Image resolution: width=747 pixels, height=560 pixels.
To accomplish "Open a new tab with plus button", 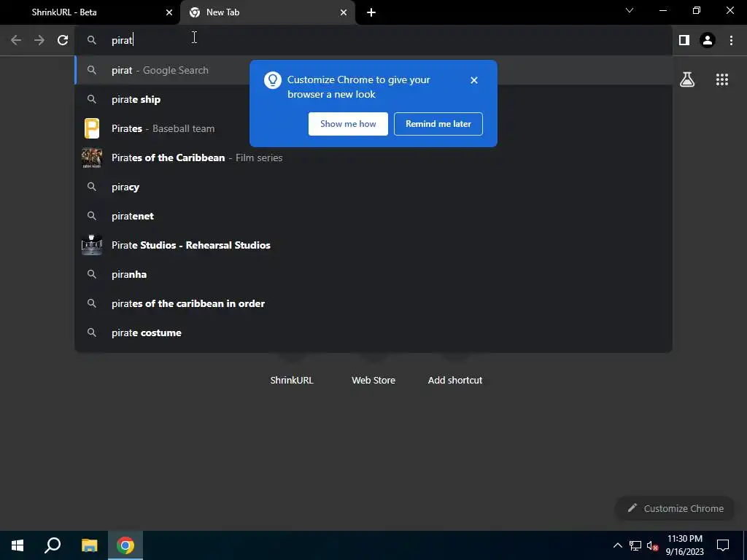I will pos(371,12).
